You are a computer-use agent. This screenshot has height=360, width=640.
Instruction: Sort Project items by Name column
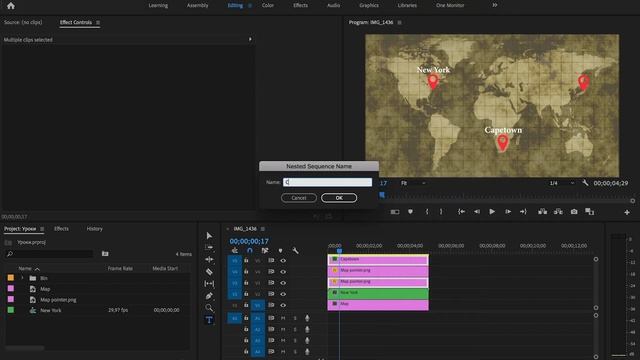coord(25,269)
